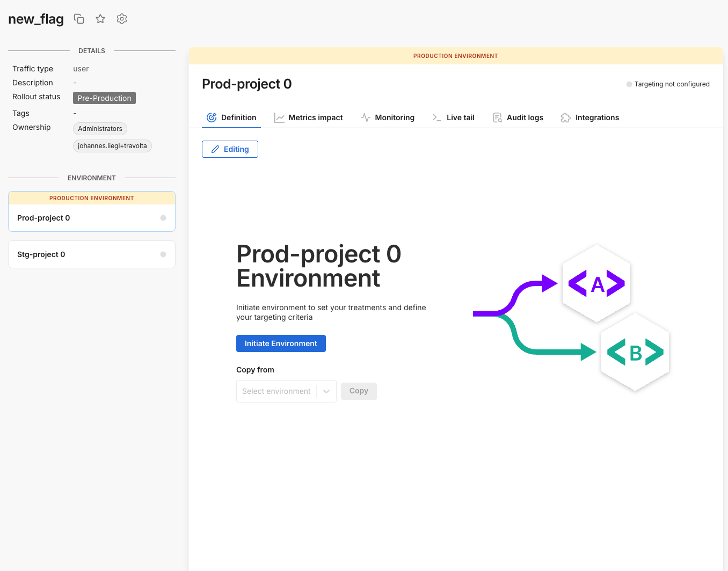This screenshot has width=728, height=571.
Task: Click the Monitoring pulse icon
Action: tap(366, 118)
